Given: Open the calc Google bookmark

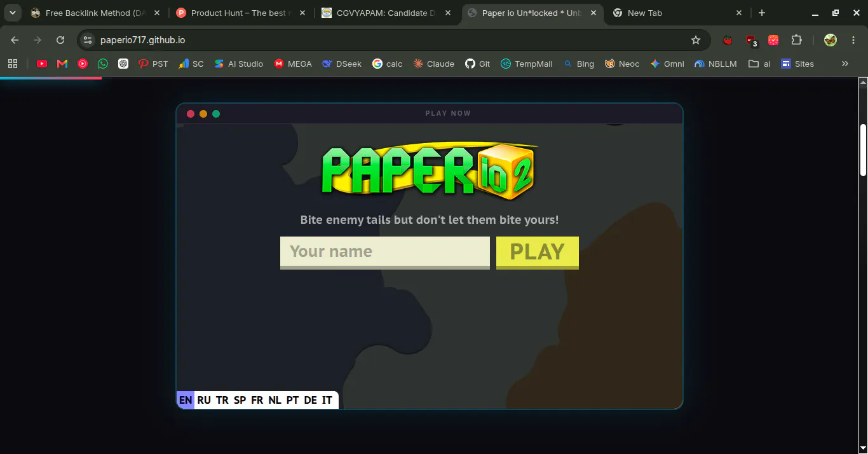Looking at the screenshot, I should 388,64.
